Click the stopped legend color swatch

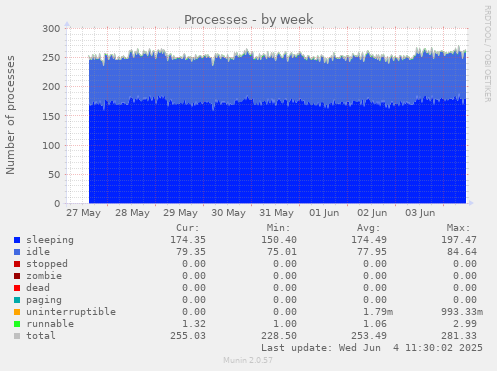point(17,264)
